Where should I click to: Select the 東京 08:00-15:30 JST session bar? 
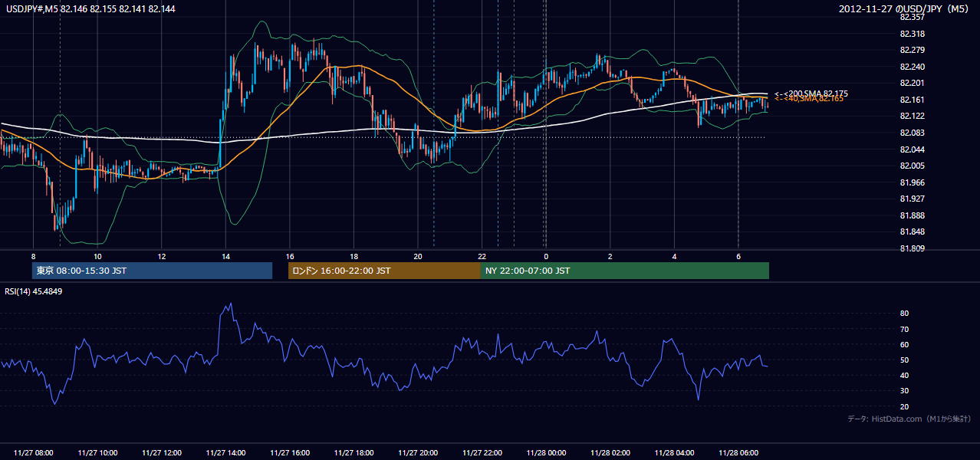(x=152, y=271)
